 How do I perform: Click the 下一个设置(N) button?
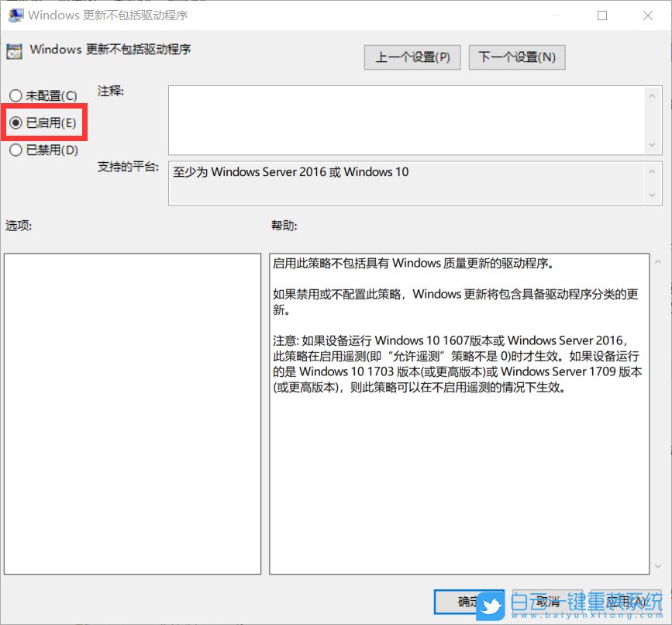(516, 57)
